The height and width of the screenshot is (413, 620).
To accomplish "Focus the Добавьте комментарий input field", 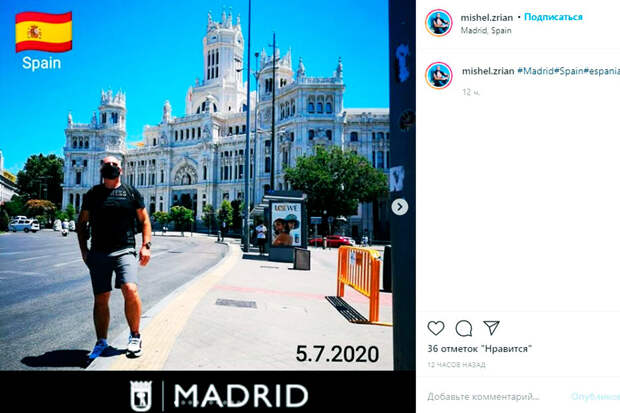I will pyautogui.click(x=483, y=396).
